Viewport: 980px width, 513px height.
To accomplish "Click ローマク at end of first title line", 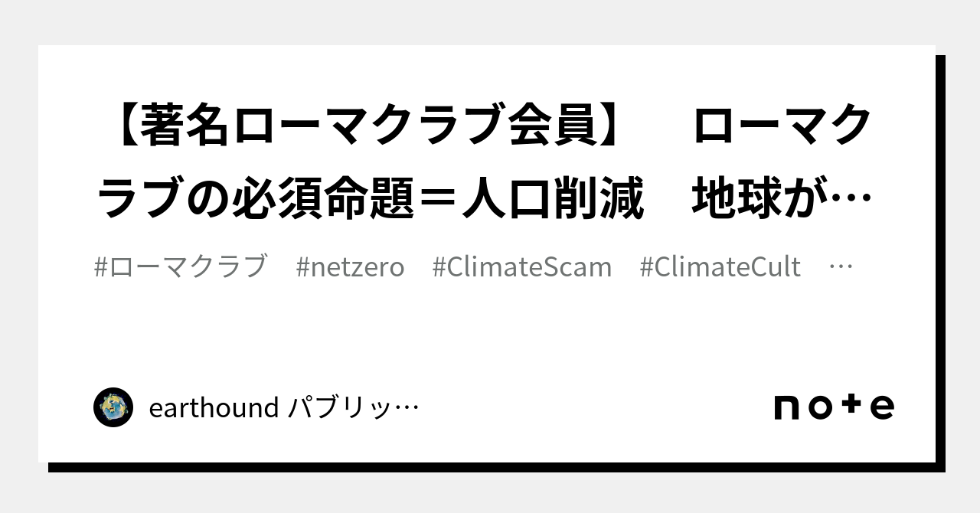I will [784, 126].
